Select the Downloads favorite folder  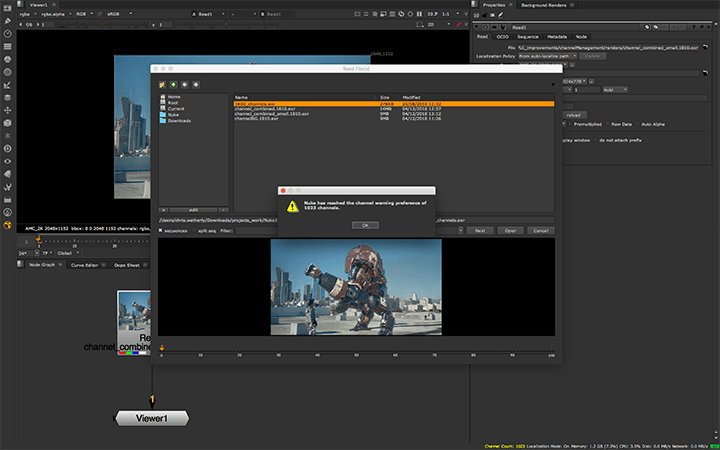(x=175, y=121)
